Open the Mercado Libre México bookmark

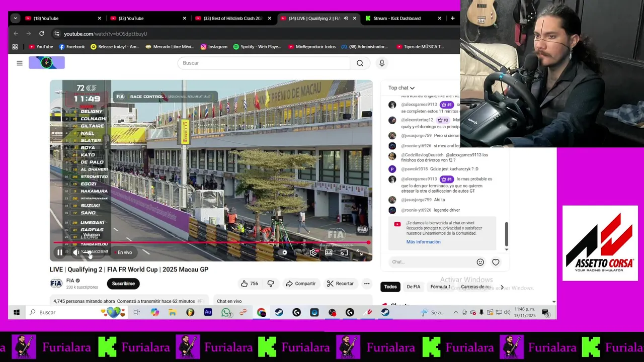(170, 47)
